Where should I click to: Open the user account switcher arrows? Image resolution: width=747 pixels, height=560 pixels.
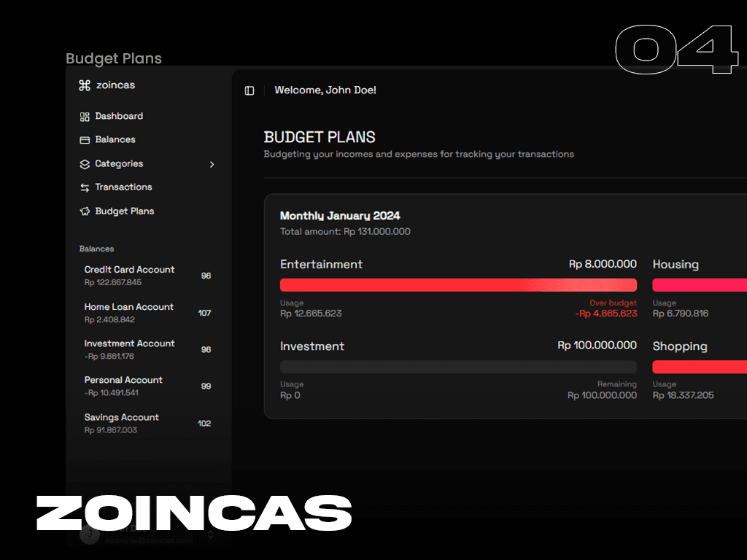(211, 534)
